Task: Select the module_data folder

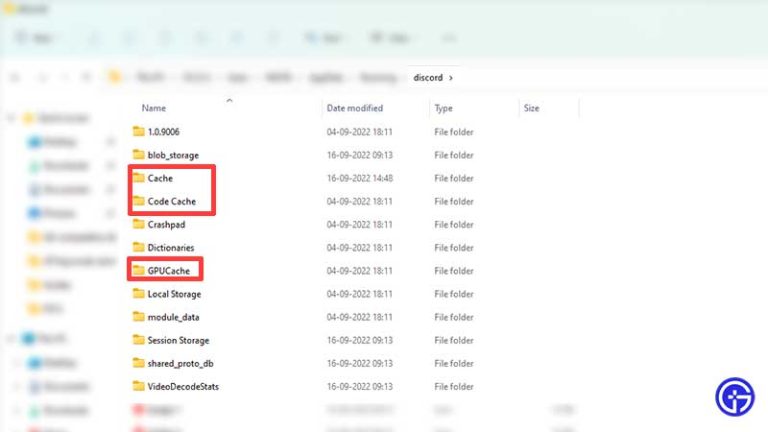Action: pos(173,317)
